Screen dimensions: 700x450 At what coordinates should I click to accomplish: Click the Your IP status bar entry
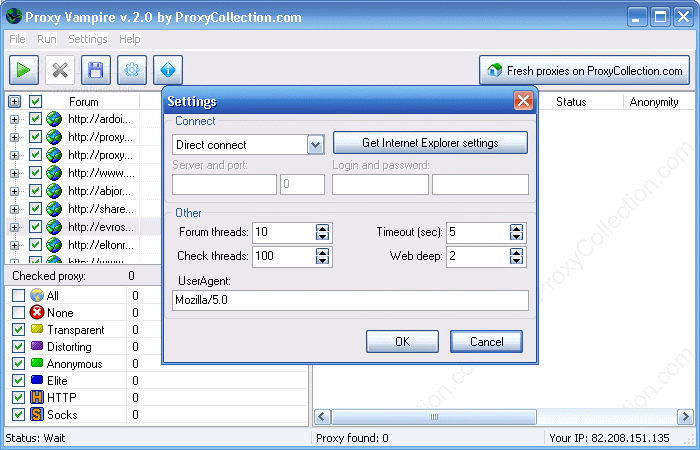point(609,438)
